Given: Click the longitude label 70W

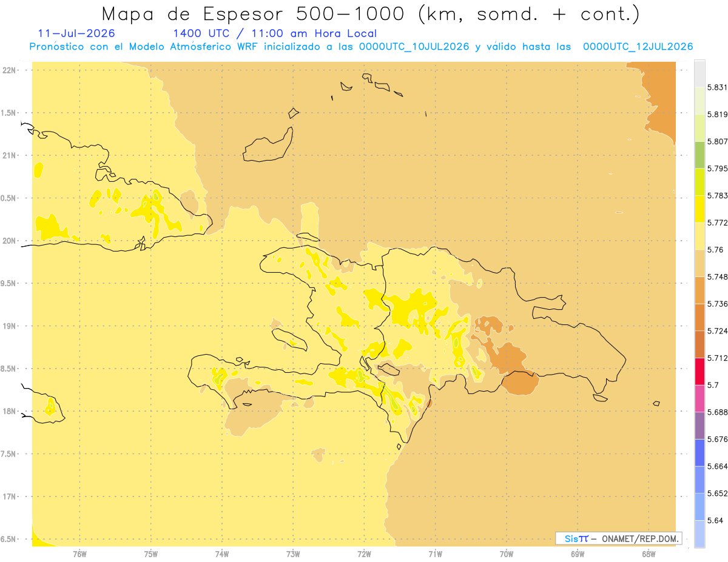Looking at the screenshot, I should pyautogui.click(x=507, y=555).
